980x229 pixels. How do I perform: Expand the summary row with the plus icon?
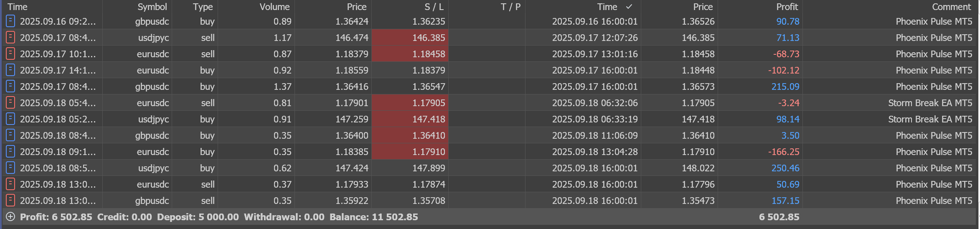click(x=10, y=217)
